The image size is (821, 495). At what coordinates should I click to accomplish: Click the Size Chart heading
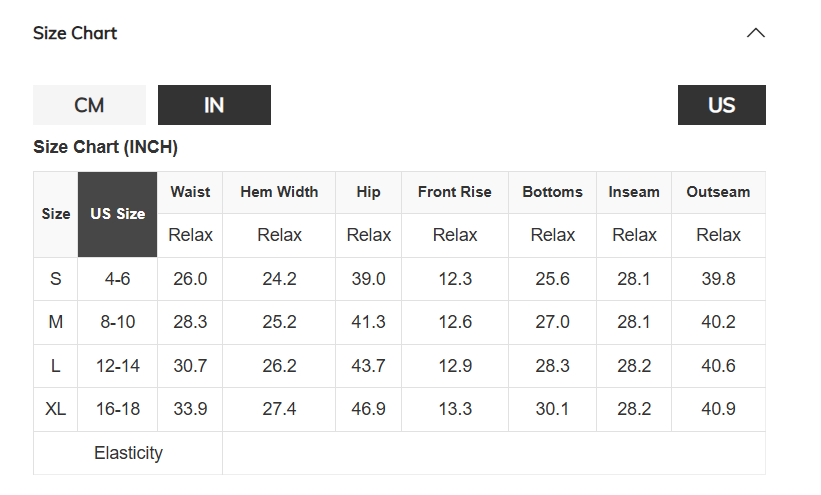point(75,33)
